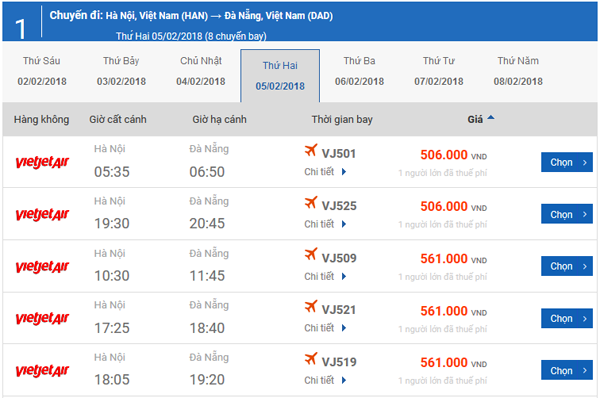The image size is (600, 398).
Task: Expand Chi tiết details for flight VJ509
Action: click(x=325, y=276)
